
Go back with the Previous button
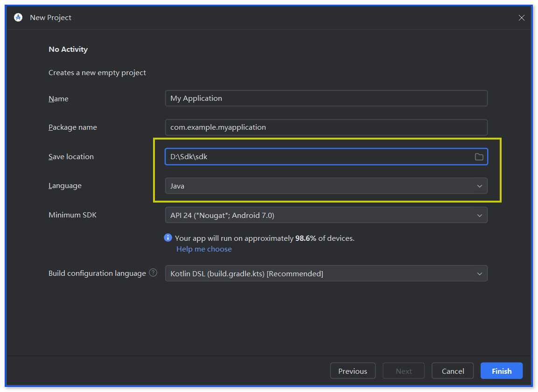tap(353, 371)
